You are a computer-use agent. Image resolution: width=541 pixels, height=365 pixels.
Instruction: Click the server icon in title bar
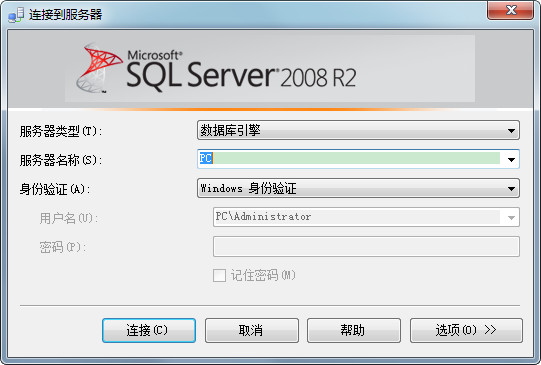(x=16, y=15)
